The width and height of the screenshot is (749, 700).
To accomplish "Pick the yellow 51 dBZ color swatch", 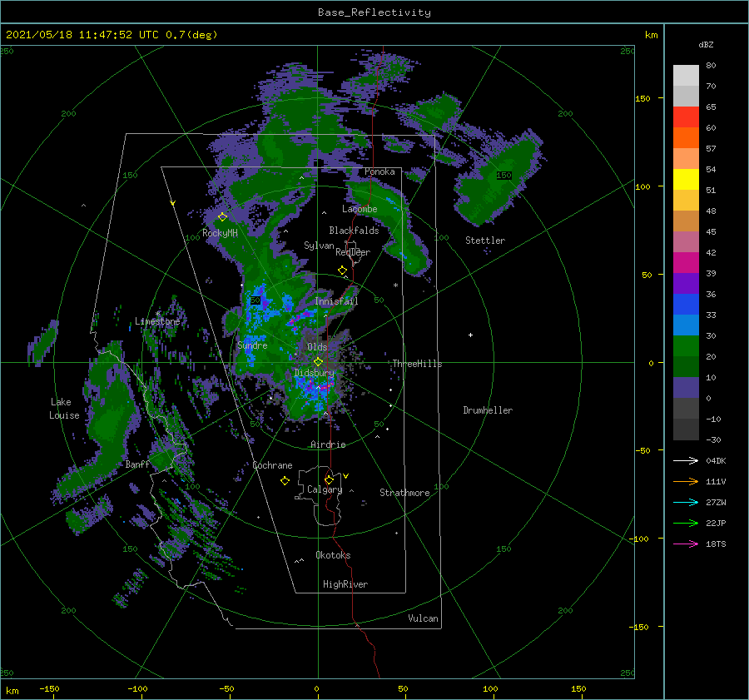I will [x=686, y=180].
